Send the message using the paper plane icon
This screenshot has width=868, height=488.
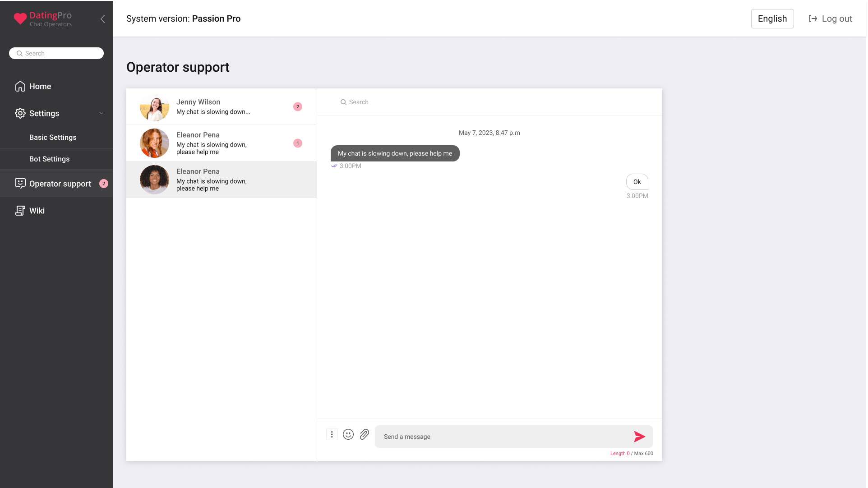pyautogui.click(x=639, y=437)
